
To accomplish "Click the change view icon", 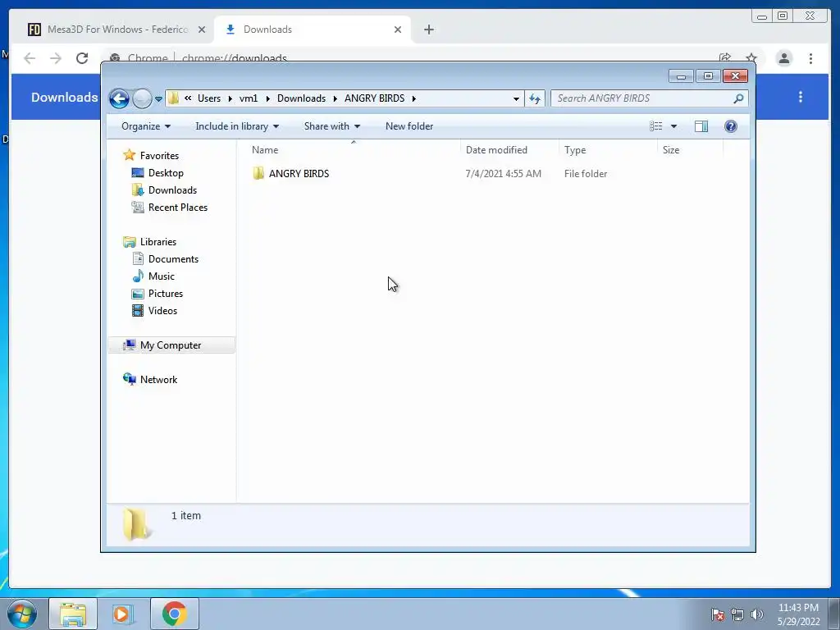I will (x=655, y=126).
